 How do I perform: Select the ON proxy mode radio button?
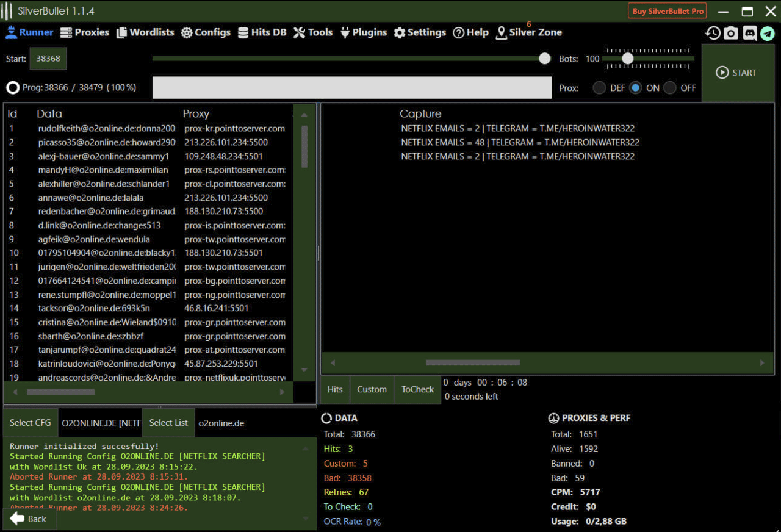636,88
